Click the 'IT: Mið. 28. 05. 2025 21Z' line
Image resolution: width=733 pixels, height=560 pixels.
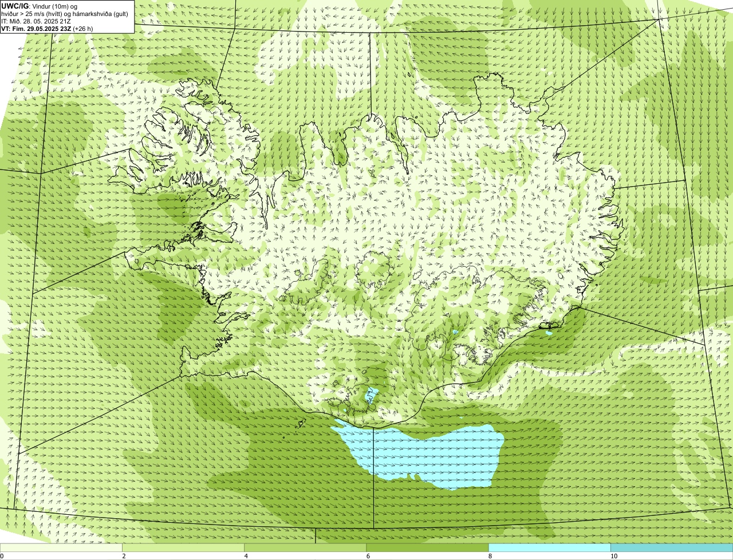[36, 21]
